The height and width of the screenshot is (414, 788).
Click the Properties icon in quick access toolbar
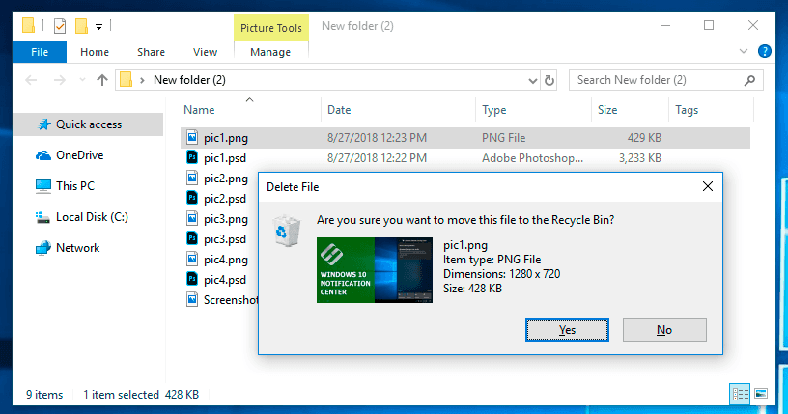[60, 25]
